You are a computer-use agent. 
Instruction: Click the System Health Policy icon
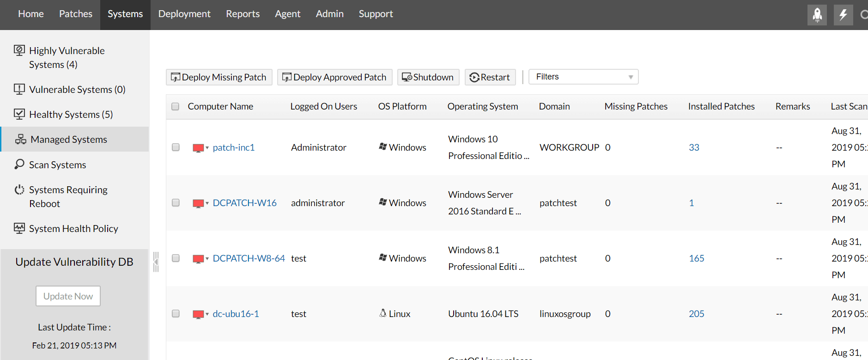click(19, 228)
